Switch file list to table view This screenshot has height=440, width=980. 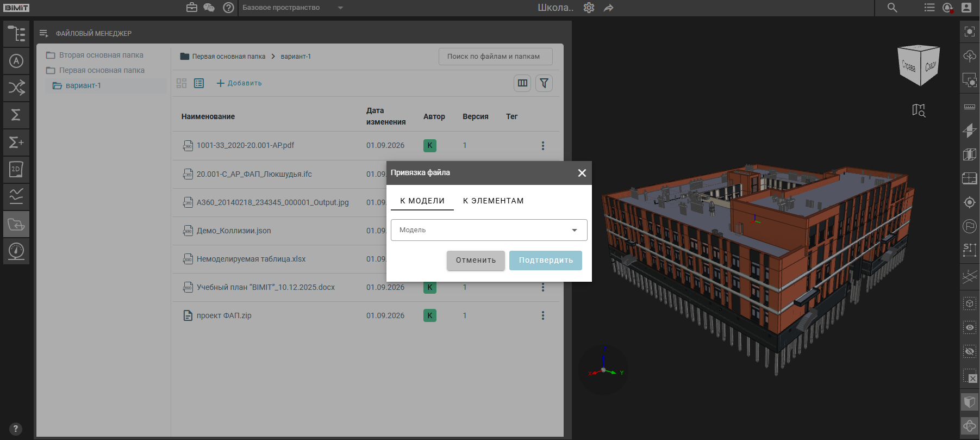[x=199, y=83]
